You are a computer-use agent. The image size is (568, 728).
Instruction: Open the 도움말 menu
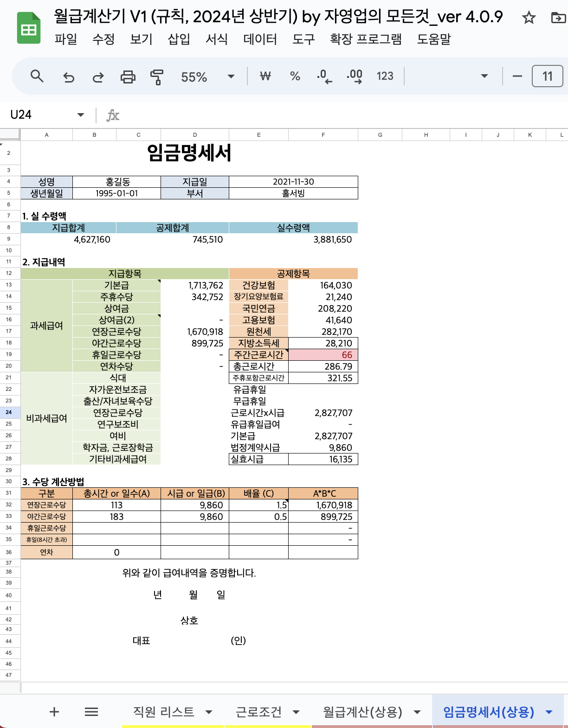coord(434,39)
